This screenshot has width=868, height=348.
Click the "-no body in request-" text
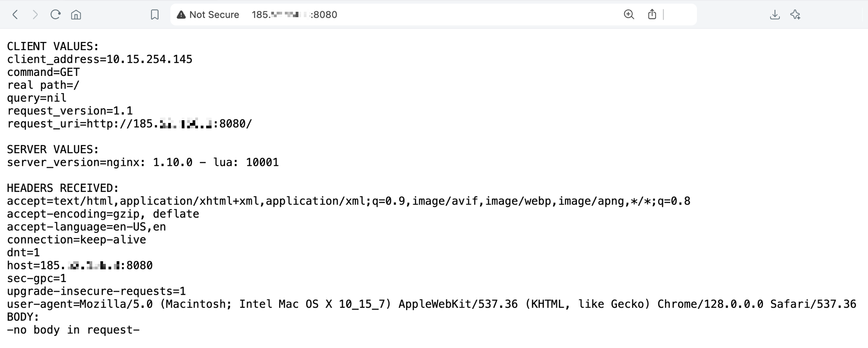pyautogui.click(x=73, y=330)
